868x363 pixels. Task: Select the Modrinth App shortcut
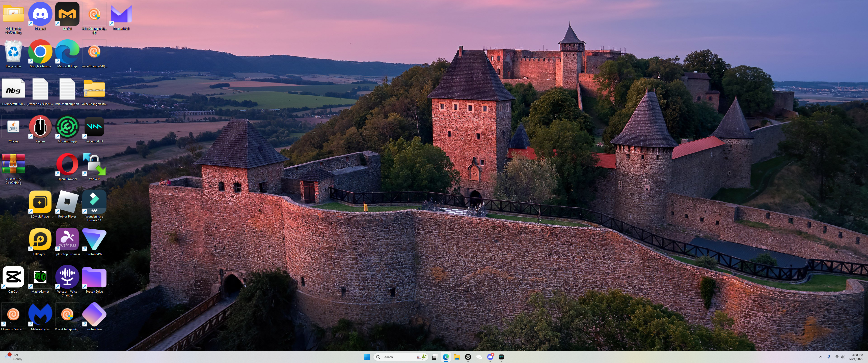tap(67, 127)
